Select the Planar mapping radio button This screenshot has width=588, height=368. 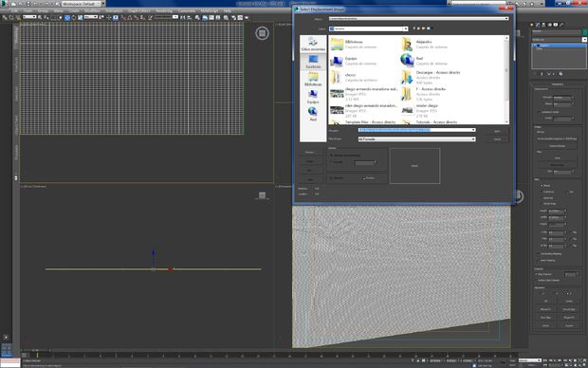pyautogui.click(x=542, y=186)
